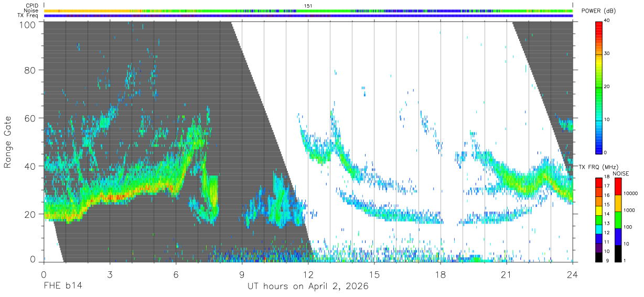Click the 10000 noise scale label
644x297 pixels.
632,193
